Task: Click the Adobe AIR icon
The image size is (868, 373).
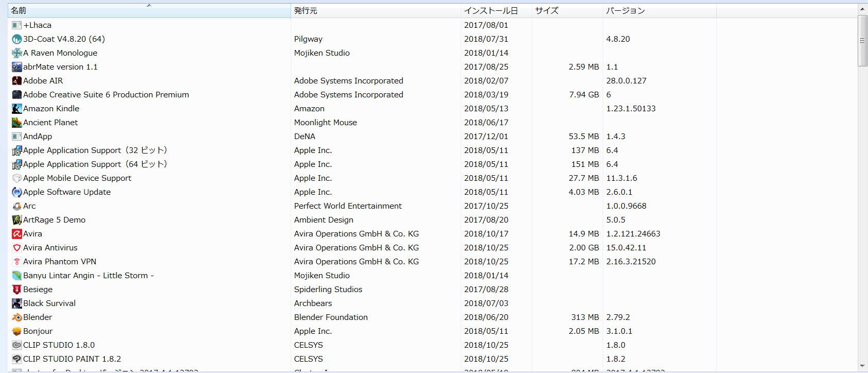Action: (x=17, y=81)
